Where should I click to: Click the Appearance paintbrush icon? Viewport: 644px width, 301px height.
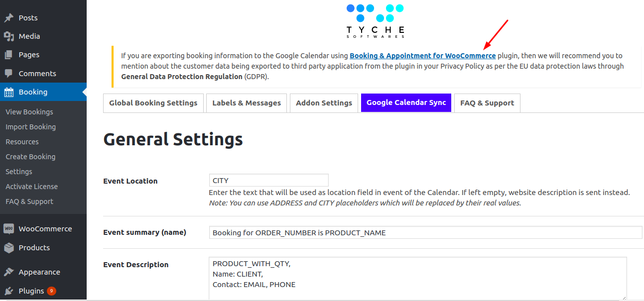[8, 272]
